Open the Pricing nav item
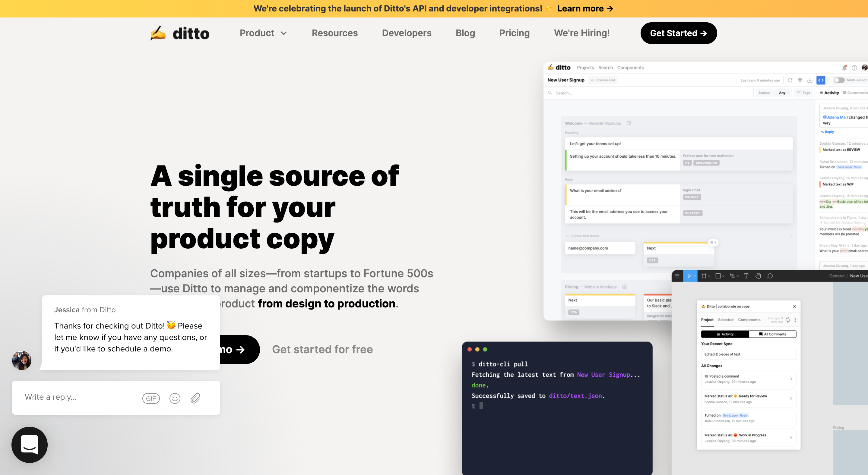The height and width of the screenshot is (475, 868). point(514,33)
